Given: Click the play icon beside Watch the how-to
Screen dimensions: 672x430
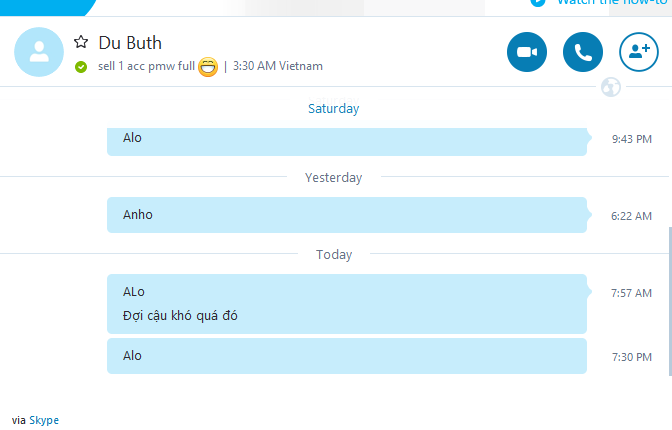Looking at the screenshot, I should [539, 2].
